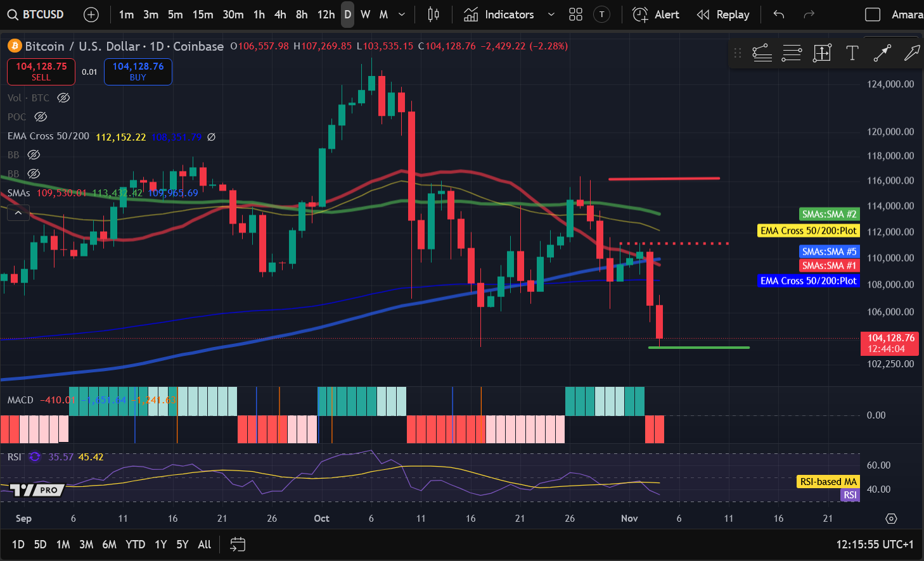The width and height of the screenshot is (924, 561).
Task: Open the candle chart style icon
Action: pyautogui.click(x=433, y=15)
